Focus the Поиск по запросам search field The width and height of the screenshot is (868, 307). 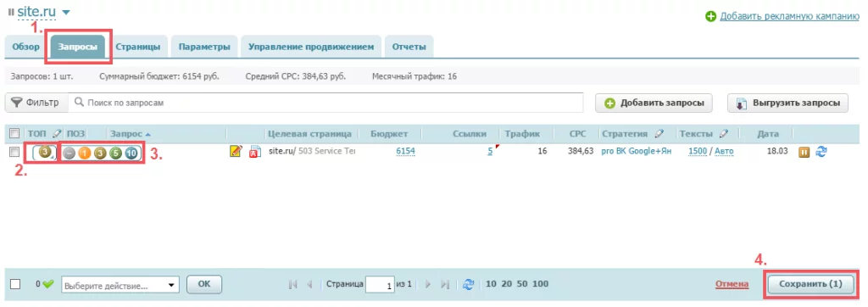326,103
